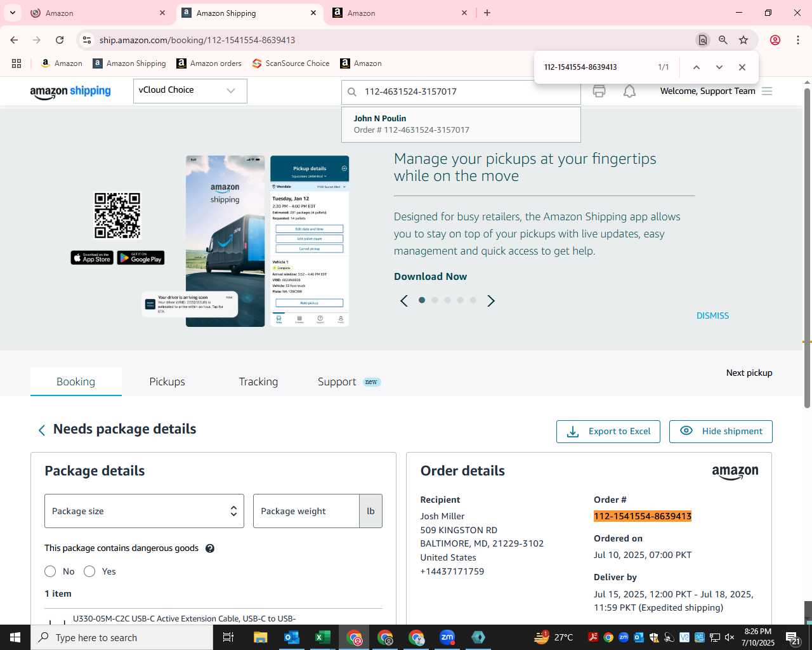Click the Windows Type here to search box
The image size is (812, 650).
122,637
